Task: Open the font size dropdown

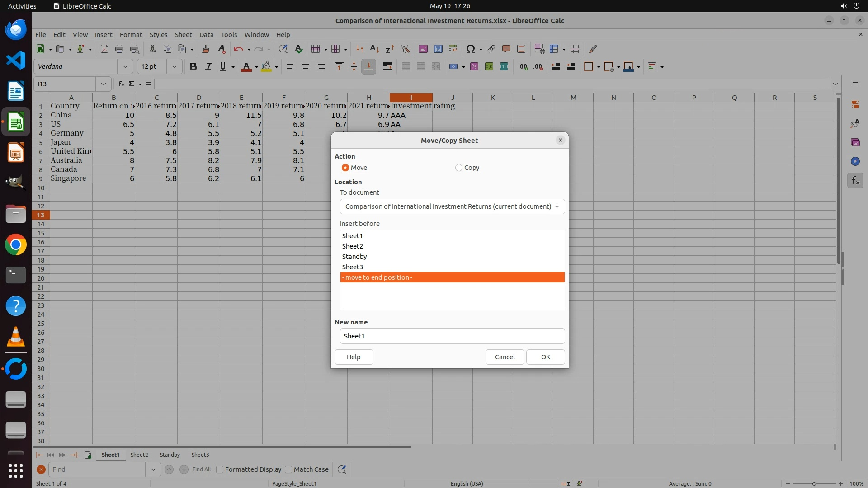Action: click(174, 66)
